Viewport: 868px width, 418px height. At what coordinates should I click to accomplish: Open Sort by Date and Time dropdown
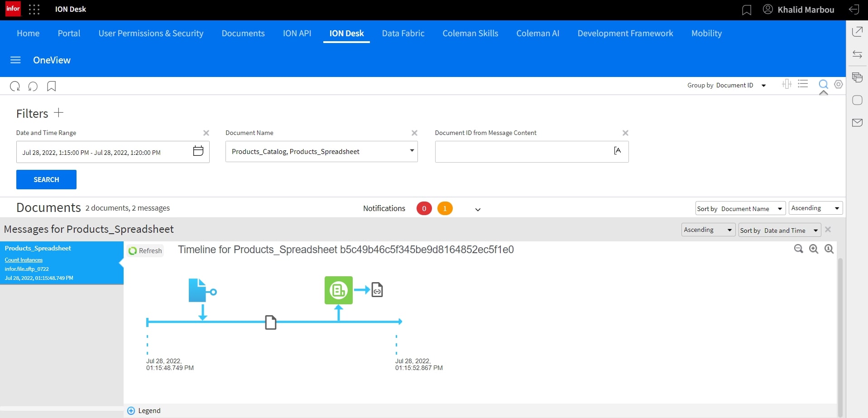click(779, 230)
